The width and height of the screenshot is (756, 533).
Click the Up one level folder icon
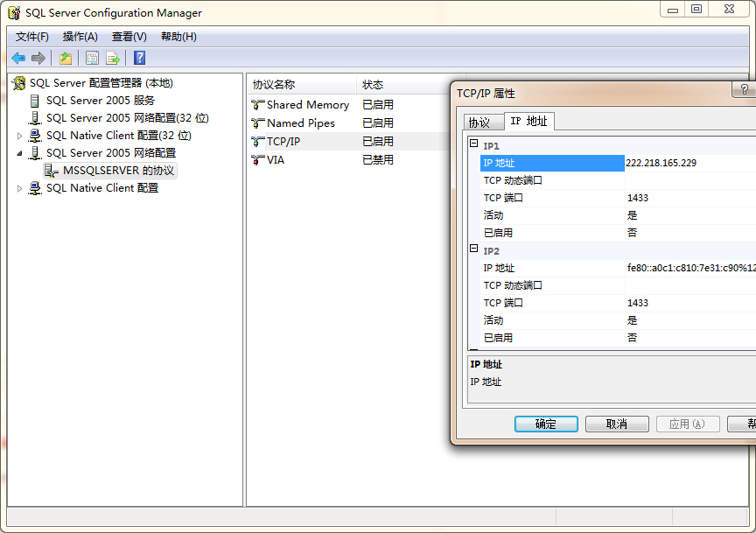coord(66,59)
